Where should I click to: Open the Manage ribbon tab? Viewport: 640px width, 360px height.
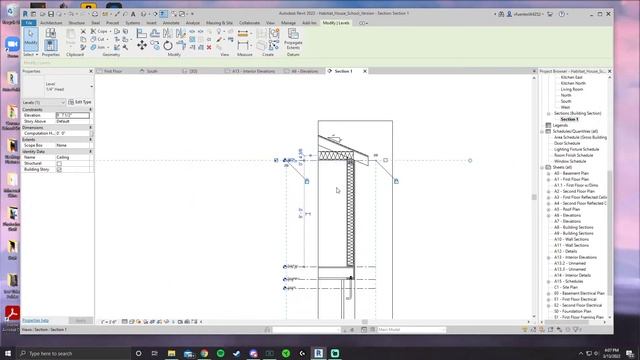(x=288, y=23)
